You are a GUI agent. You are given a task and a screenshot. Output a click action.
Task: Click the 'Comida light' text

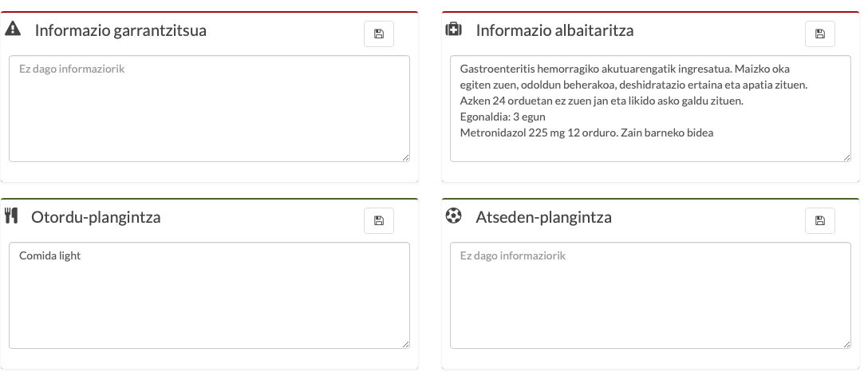coord(49,256)
